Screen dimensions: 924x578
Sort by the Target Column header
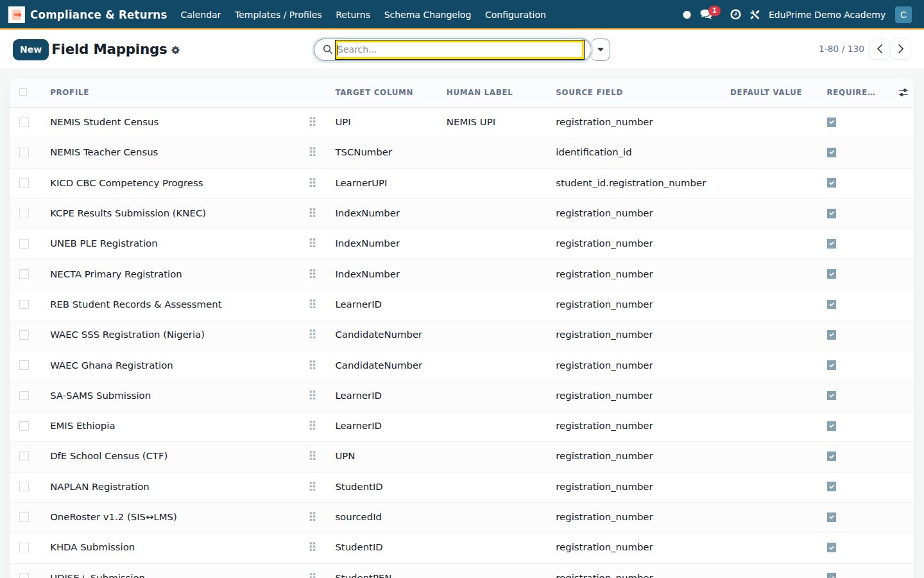click(374, 92)
